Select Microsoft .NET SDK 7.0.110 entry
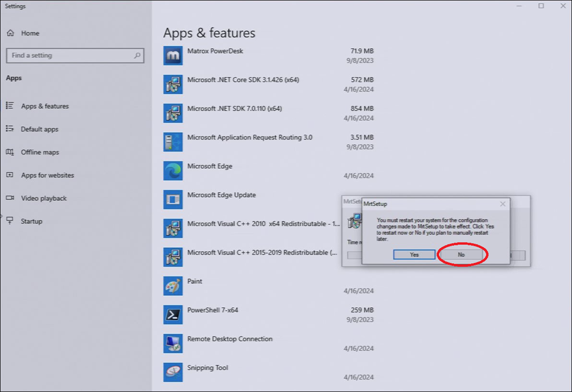Image resolution: width=572 pixels, height=392 pixels. (235, 109)
